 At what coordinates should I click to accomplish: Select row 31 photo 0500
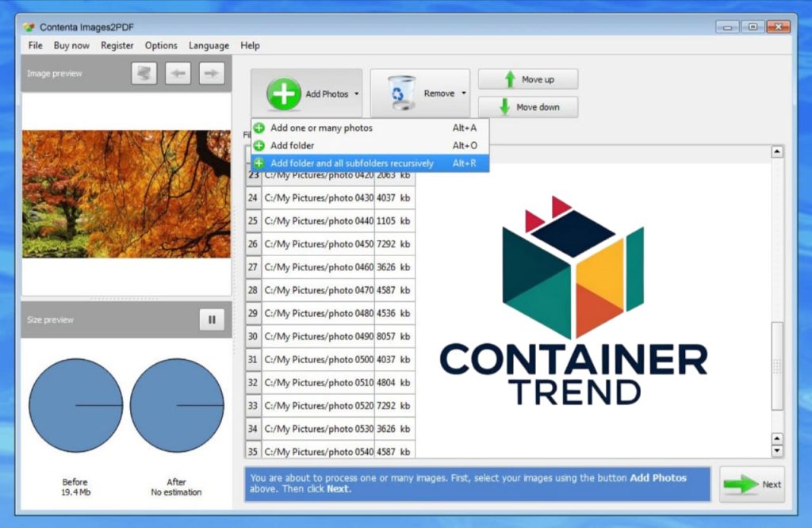coord(331,359)
